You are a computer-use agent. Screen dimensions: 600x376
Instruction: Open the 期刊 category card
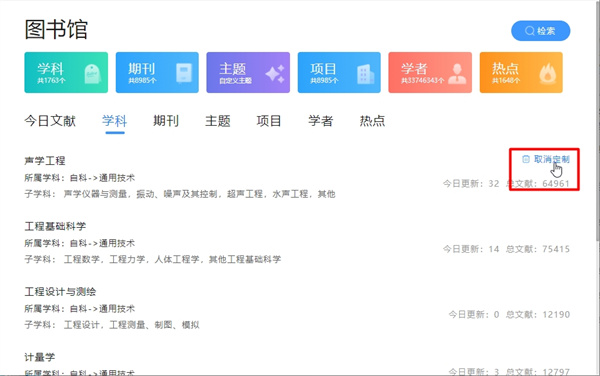click(x=157, y=73)
